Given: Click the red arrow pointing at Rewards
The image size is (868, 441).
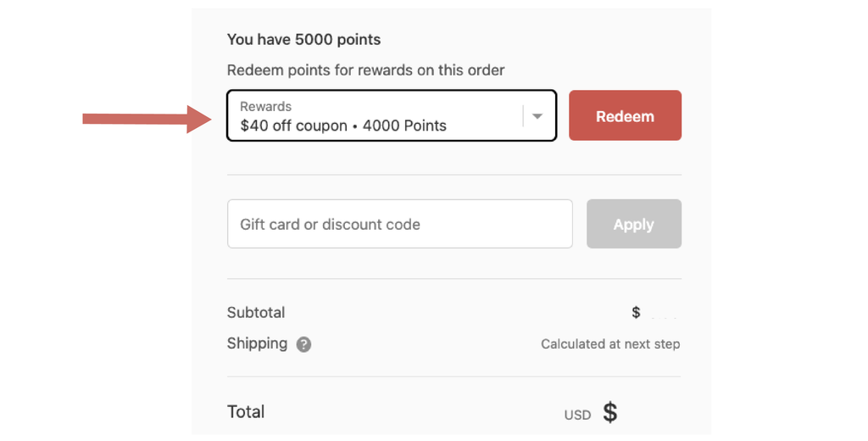Looking at the screenshot, I should point(144,119).
